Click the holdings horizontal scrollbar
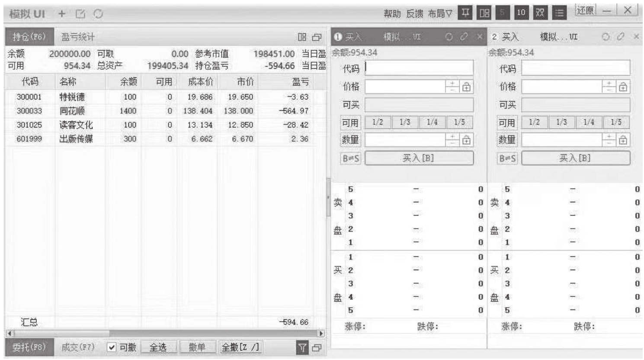Viewport: 644px width, 360px height. click(x=165, y=334)
